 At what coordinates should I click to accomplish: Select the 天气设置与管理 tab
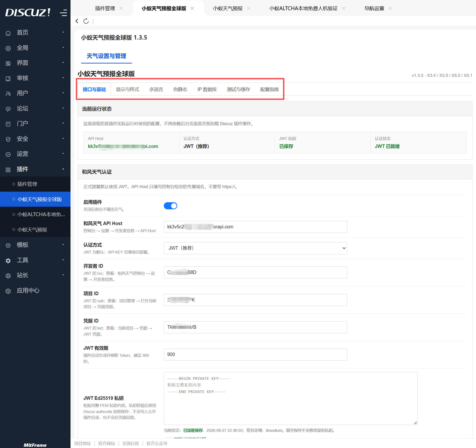tap(106, 56)
